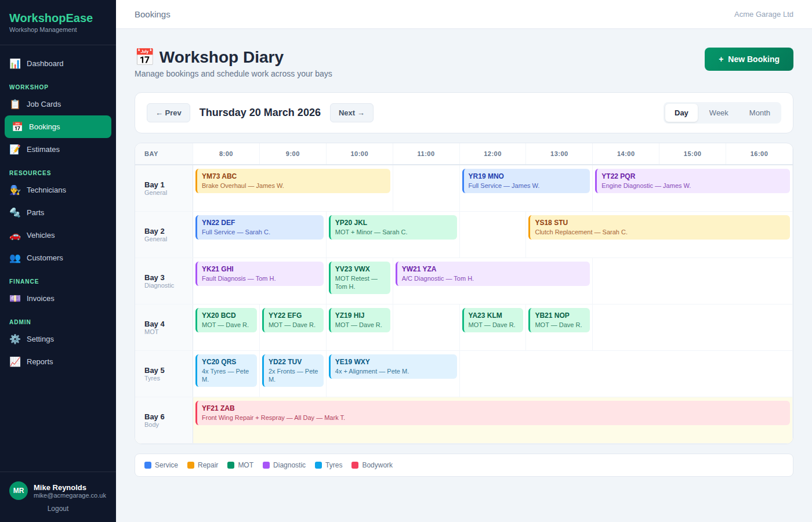Switch to the Week view
Image resolution: width=812 pixels, height=522 pixels.
click(718, 113)
